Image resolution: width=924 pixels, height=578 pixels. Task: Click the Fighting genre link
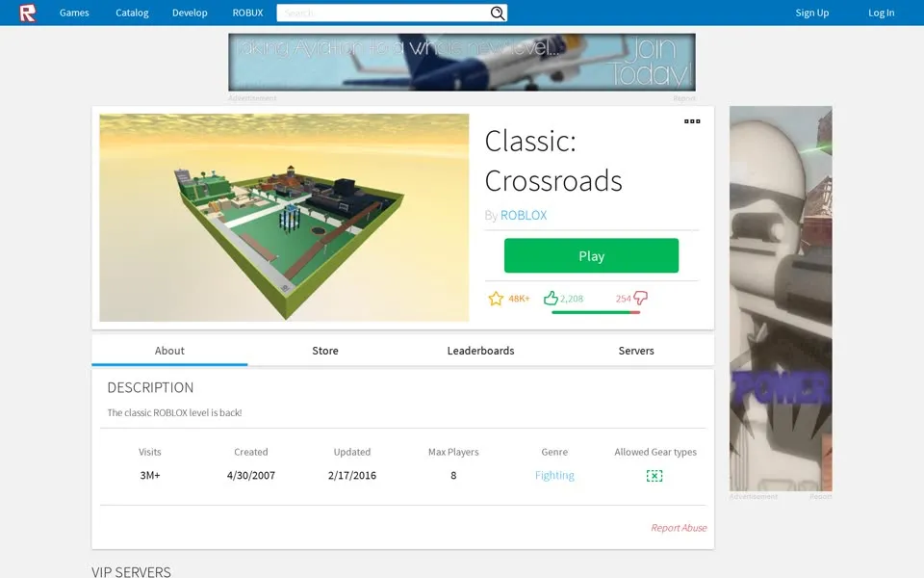[x=554, y=475]
